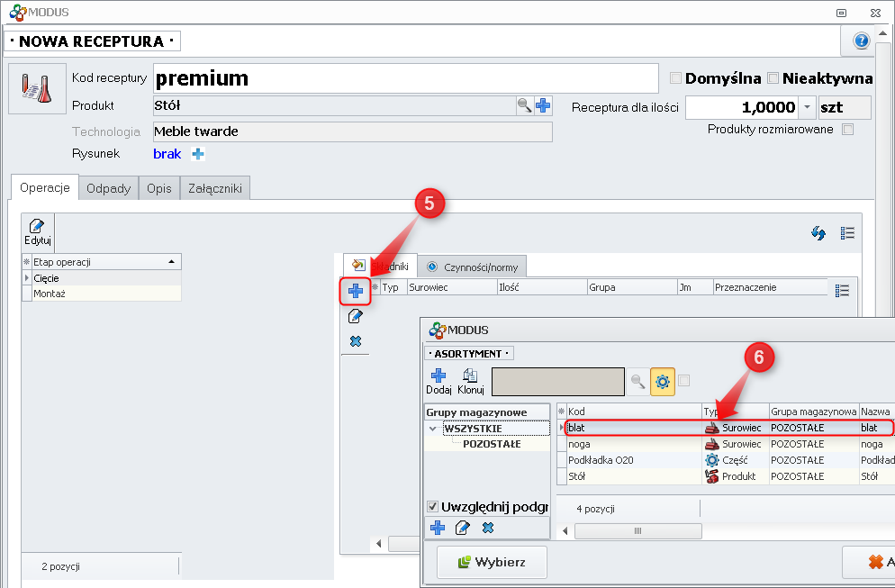Click the blue plus next to Produkt
Viewport: 895px width, 588px height.
543,105
